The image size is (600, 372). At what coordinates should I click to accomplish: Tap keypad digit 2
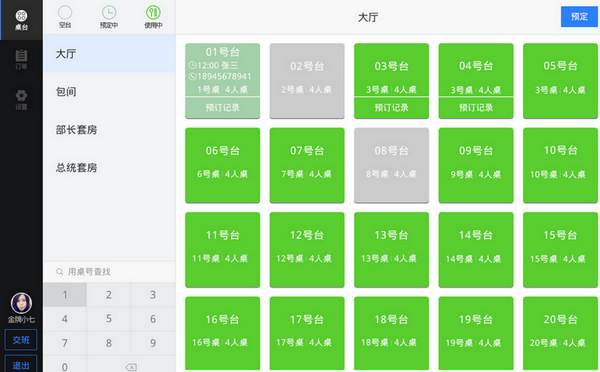tap(109, 295)
